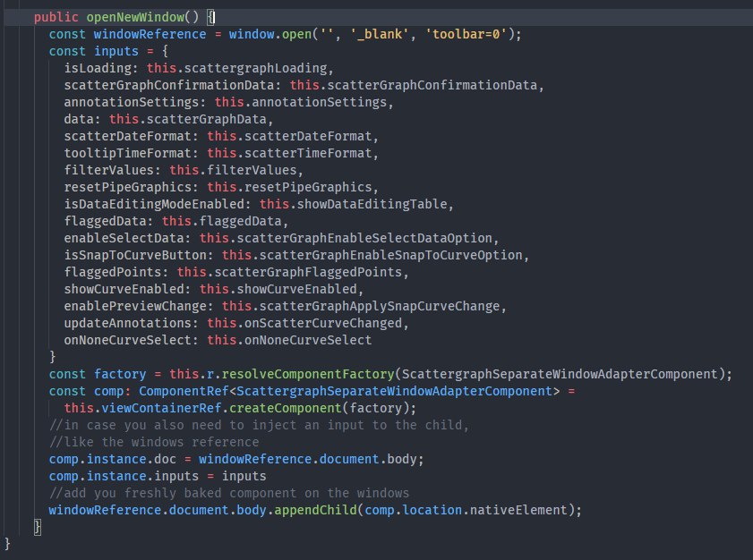Click the annotationSettings property key
The height and width of the screenshot is (560, 753).
[x=131, y=102]
